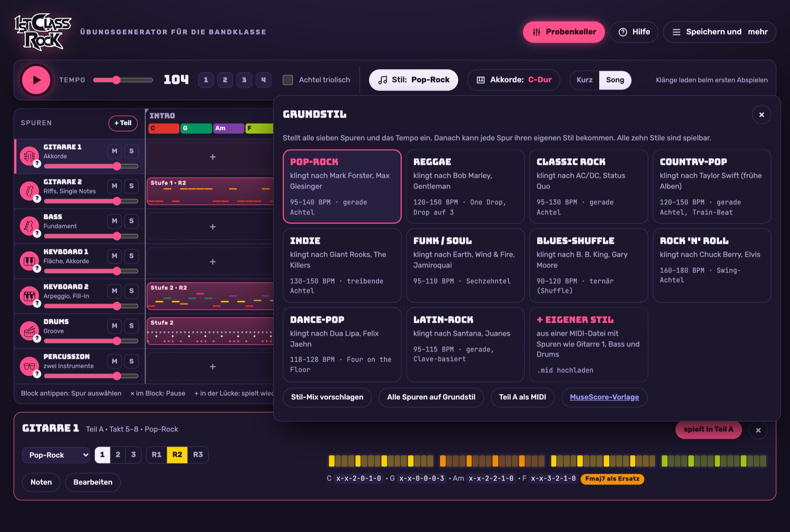
Task: Toggle the Achtel triolisch checkbox
Action: (x=288, y=80)
